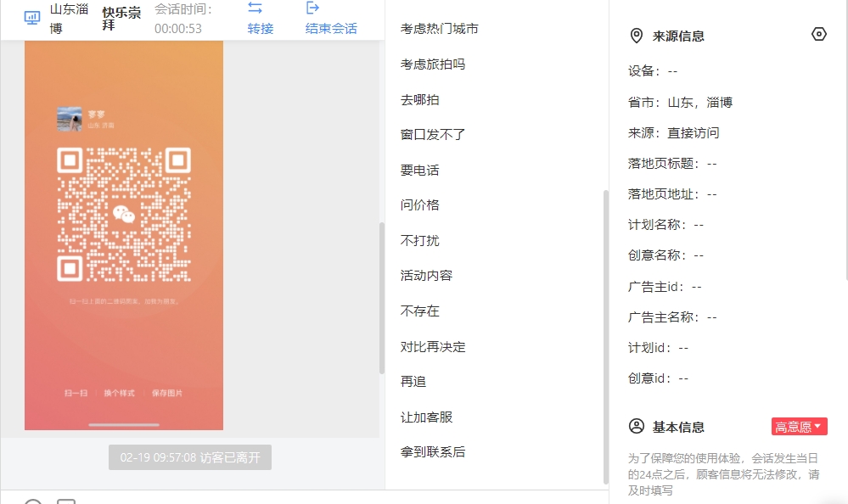Click the 计划id info row

[x=658, y=348]
